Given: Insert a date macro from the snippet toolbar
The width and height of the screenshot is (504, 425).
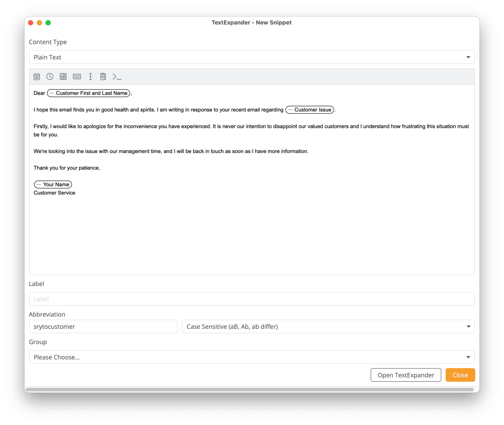Looking at the screenshot, I should coord(36,77).
